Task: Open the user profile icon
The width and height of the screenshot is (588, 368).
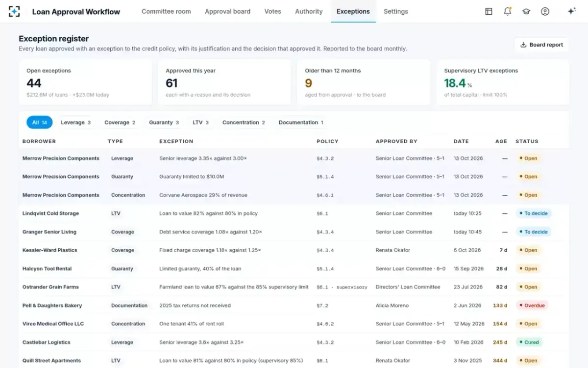Action: tap(545, 11)
